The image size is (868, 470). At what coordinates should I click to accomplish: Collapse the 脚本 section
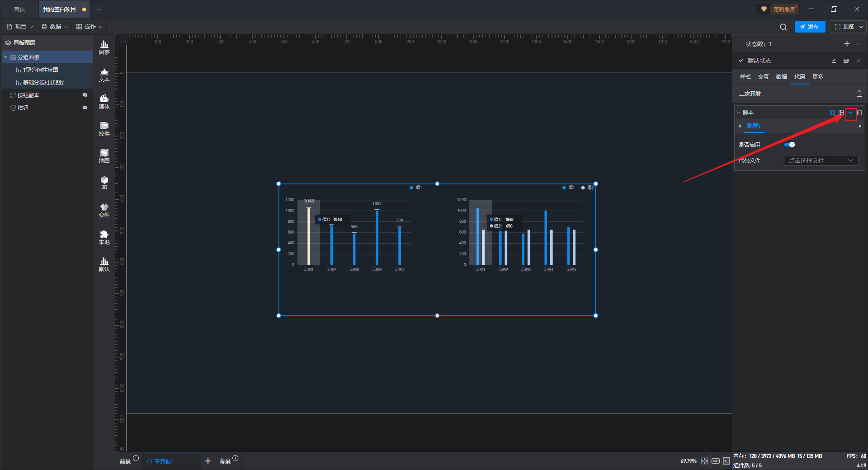pos(739,113)
